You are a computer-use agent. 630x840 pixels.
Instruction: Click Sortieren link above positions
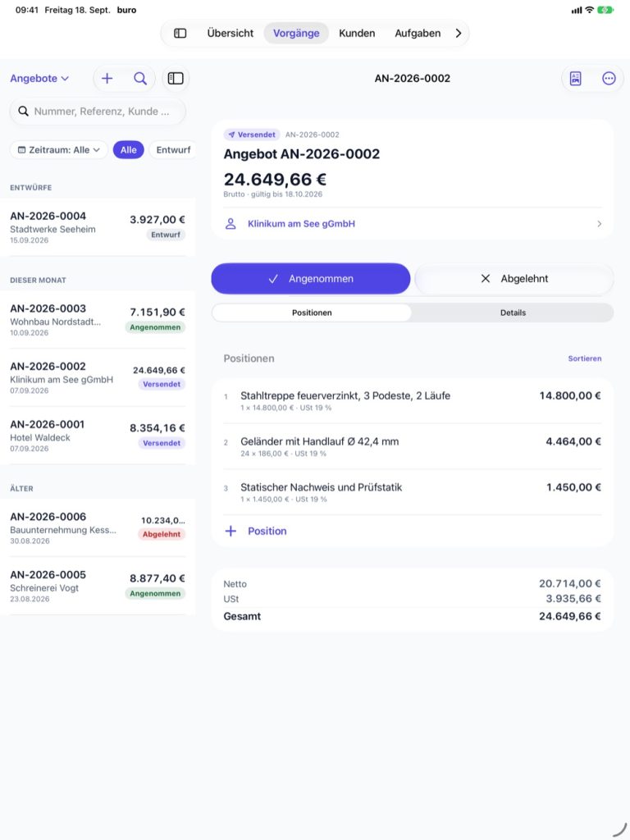584,358
